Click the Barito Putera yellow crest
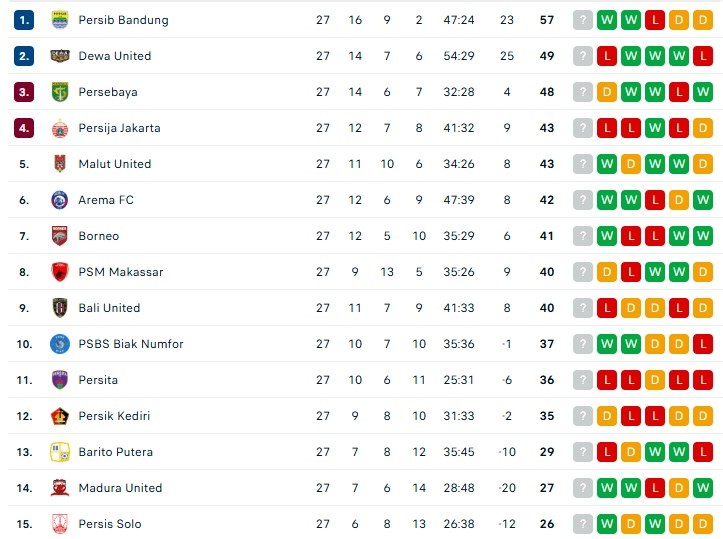This screenshot has height=539, width=723. point(59,452)
